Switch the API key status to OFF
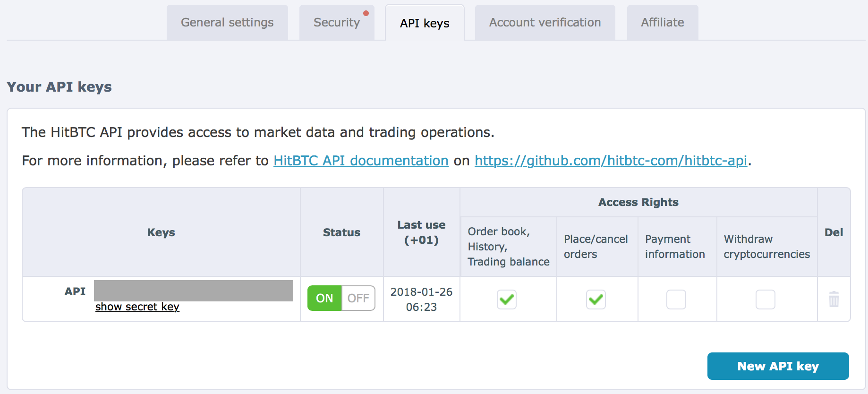Screen dimensions: 868x394 (358, 298)
